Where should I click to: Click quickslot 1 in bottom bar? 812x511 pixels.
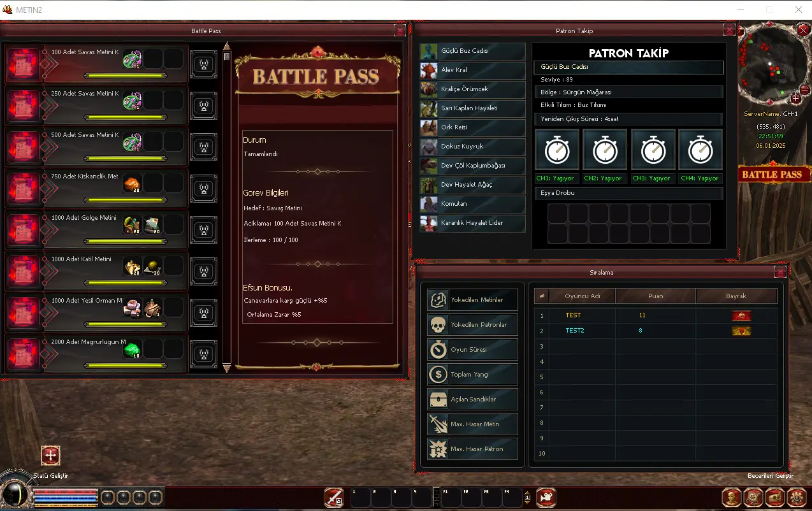pos(360,497)
